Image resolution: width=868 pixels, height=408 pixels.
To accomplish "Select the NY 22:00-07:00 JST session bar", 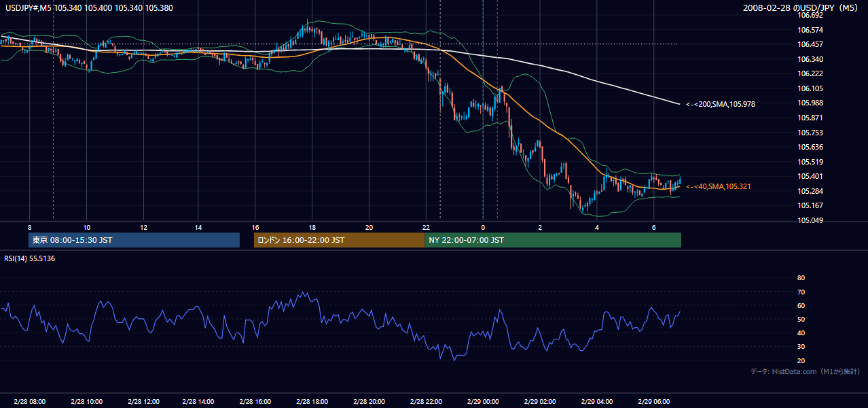I will 553,240.
